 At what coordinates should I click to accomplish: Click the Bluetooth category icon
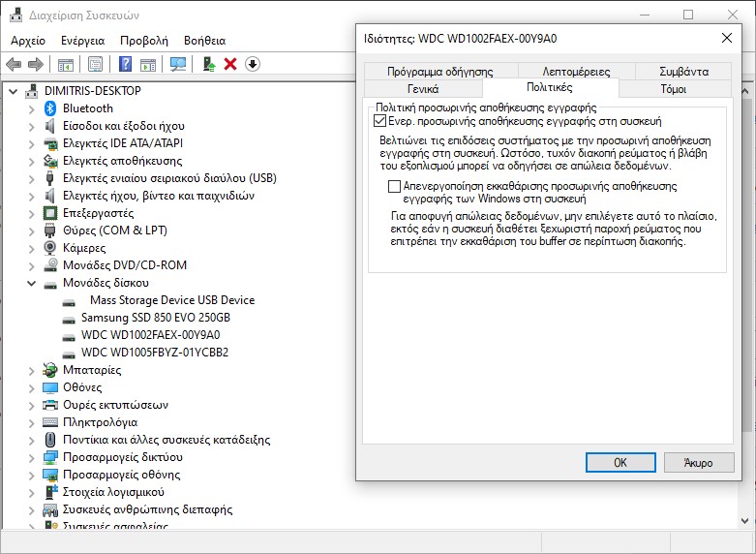pos(50,108)
